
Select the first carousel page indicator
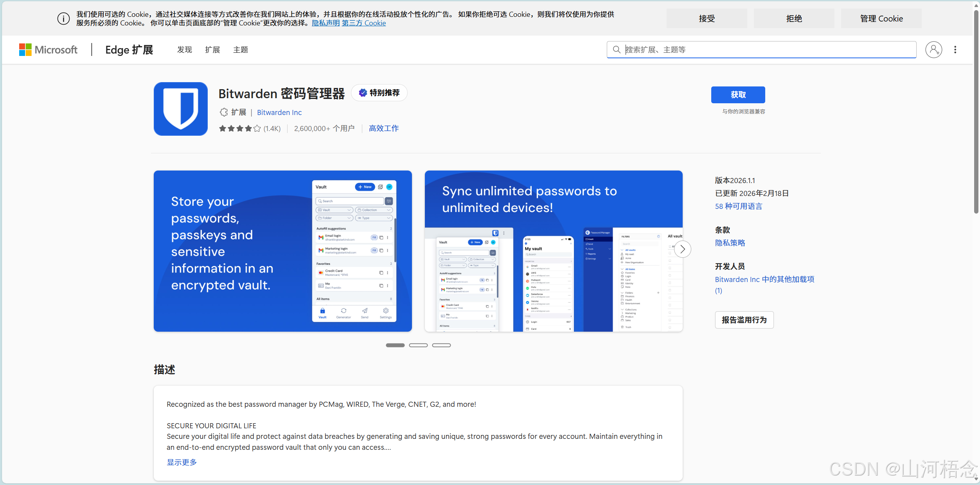395,345
